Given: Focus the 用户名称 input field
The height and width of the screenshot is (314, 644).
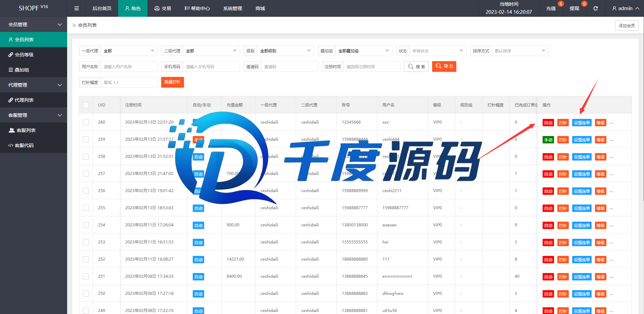Looking at the screenshot, I should (129, 66).
